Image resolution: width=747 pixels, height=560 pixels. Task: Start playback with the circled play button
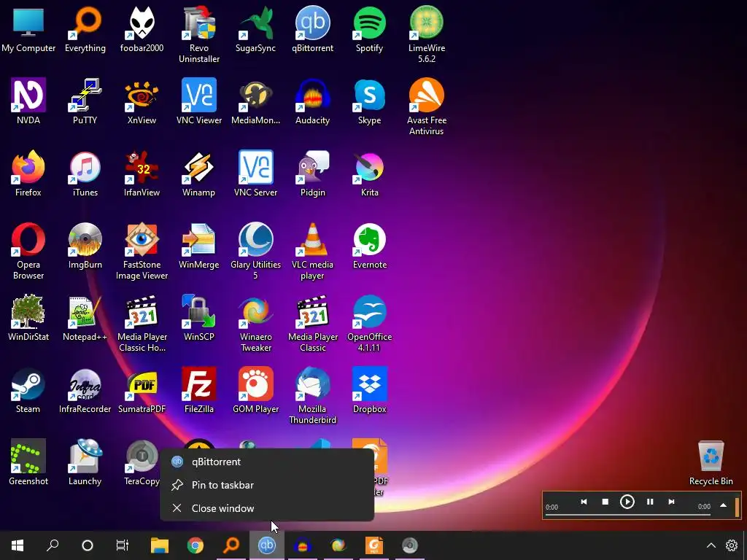point(627,502)
